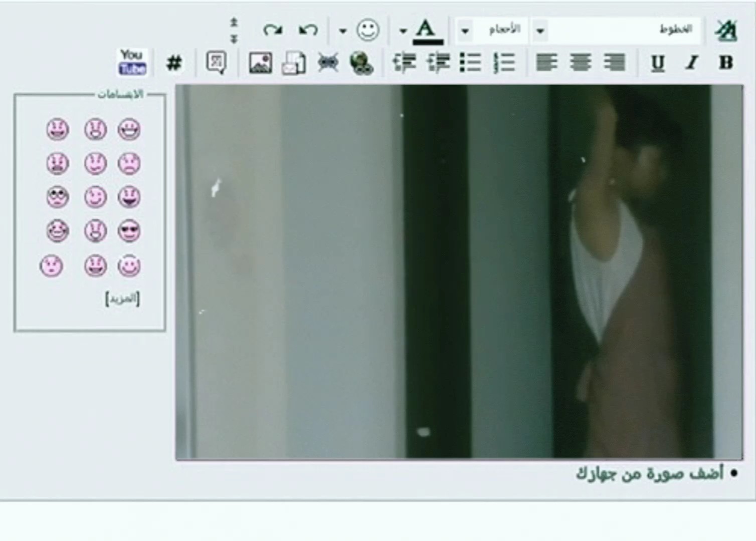Click the YouTube video insert icon
The width and height of the screenshot is (756, 541).
click(x=132, y=62)
